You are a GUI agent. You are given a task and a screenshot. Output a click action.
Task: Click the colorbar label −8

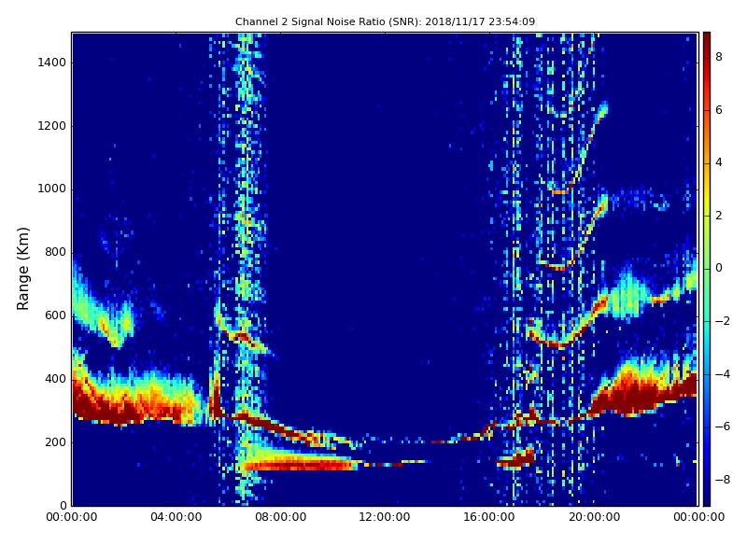(x=723, y=480)
